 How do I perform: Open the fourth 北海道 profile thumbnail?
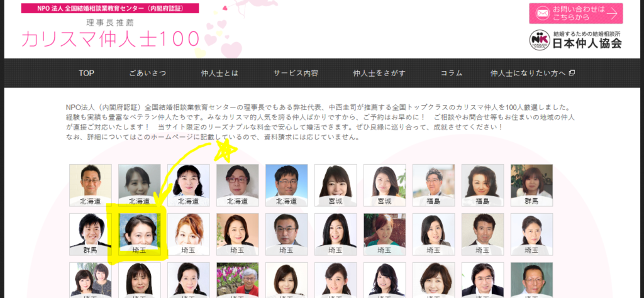tap(238, 185)
